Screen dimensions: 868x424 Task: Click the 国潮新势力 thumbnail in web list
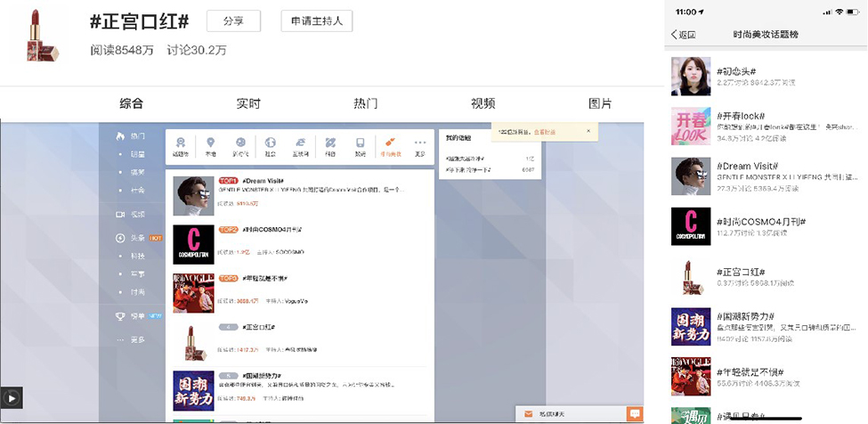tap(193, 391)
